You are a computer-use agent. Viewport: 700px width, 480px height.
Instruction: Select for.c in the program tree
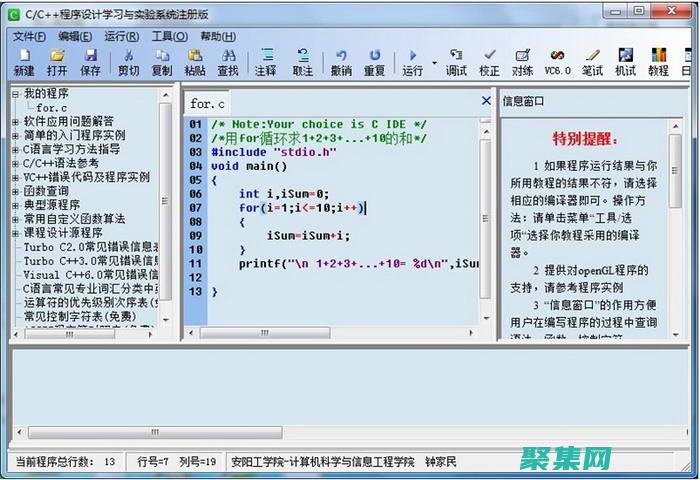(52, 107)
